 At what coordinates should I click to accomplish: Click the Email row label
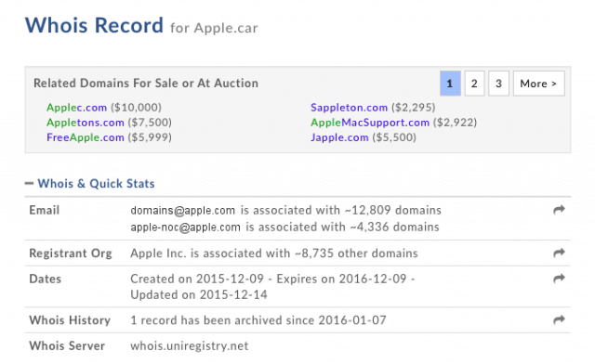(45, 210)
